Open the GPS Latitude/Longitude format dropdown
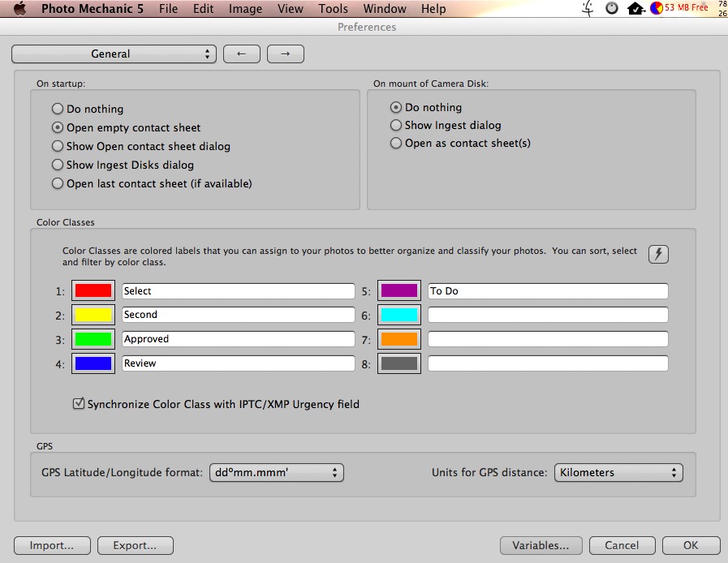 [277, 472]
